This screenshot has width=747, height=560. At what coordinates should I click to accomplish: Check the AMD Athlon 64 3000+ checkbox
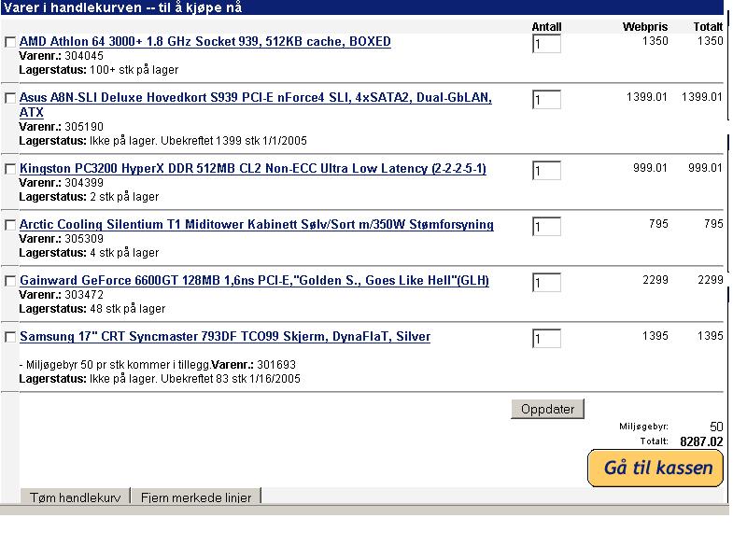pos(10,42)
